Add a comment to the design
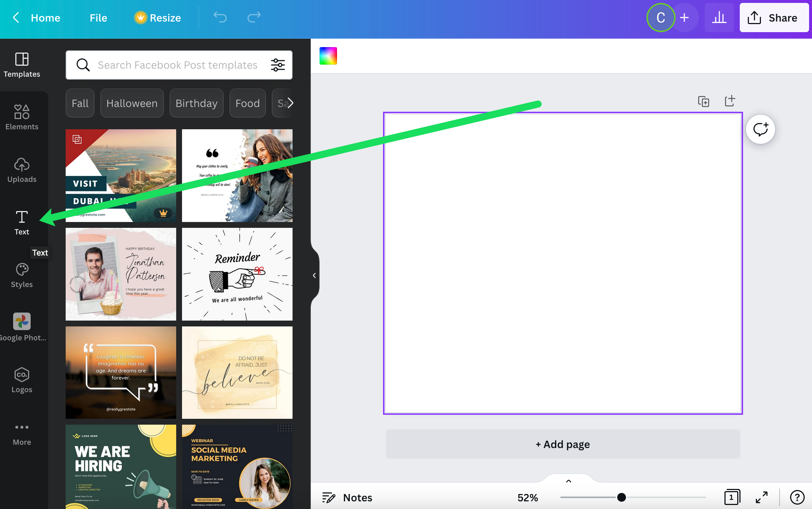This screenshot has width=812, height=509. click(760, 129)
